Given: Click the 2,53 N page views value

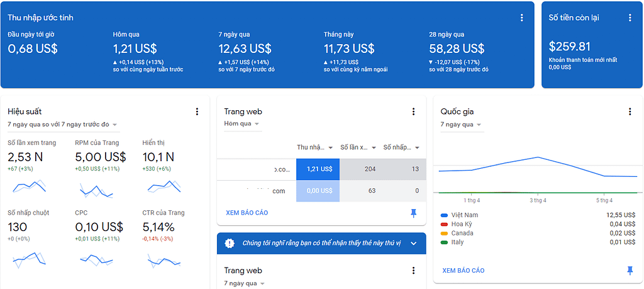Looking at the screenshot, I should coord(25,157).
